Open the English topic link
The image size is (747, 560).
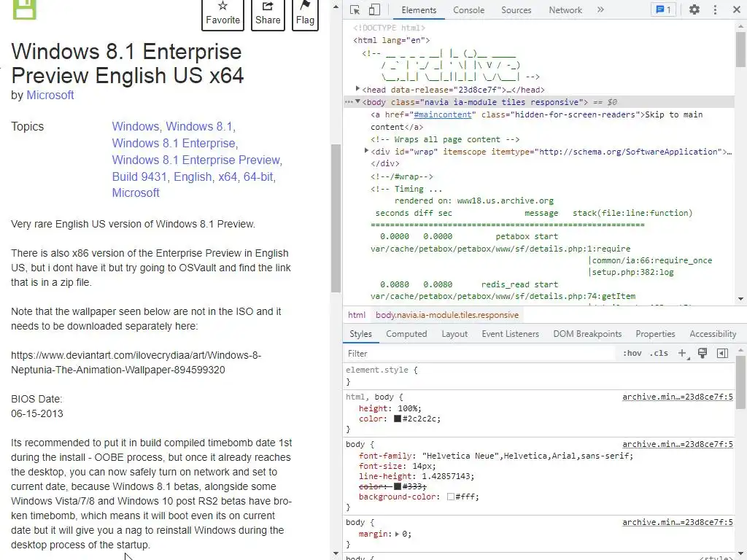(193, 176)
